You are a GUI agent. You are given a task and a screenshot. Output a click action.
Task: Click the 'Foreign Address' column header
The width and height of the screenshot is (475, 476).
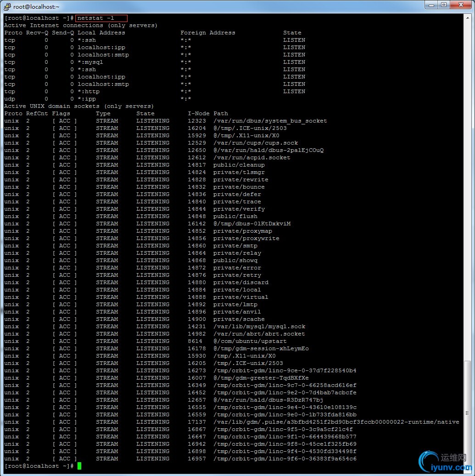207,33
